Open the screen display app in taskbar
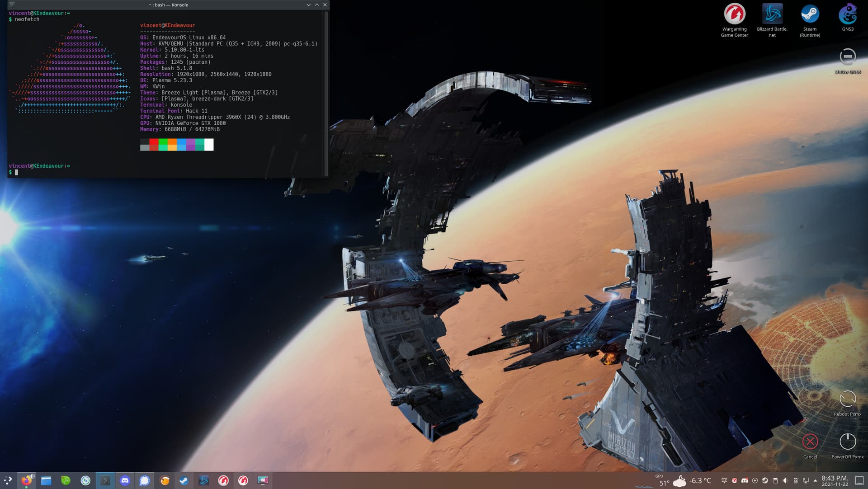Viewport: 868px width, 489px height. 263,480
